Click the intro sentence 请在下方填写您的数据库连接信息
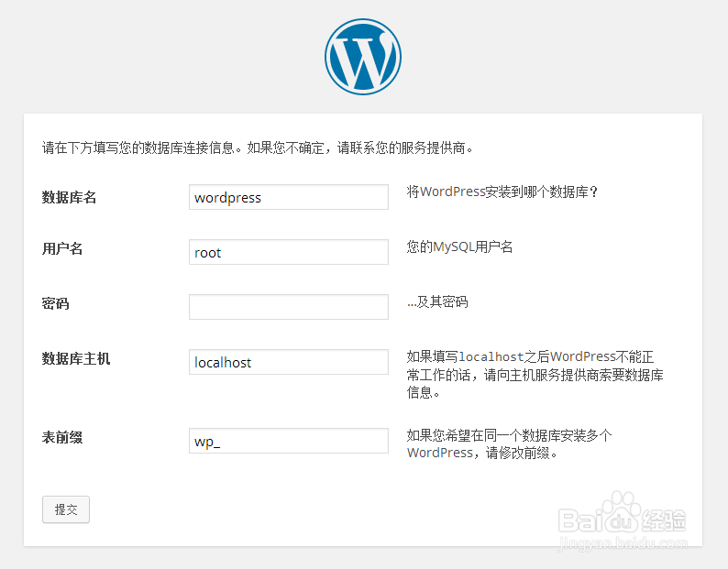 pyautogui.click(x=258, y=148)
